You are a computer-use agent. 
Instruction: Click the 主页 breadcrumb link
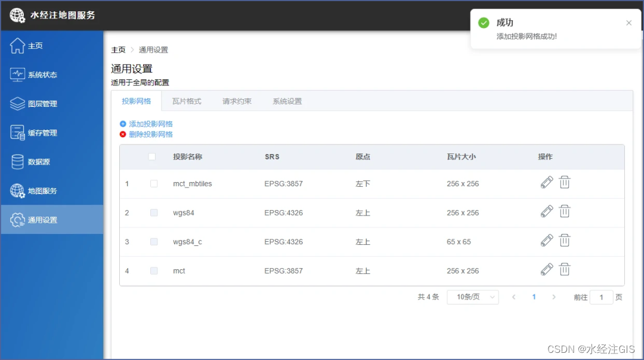(x=118, y=50)
